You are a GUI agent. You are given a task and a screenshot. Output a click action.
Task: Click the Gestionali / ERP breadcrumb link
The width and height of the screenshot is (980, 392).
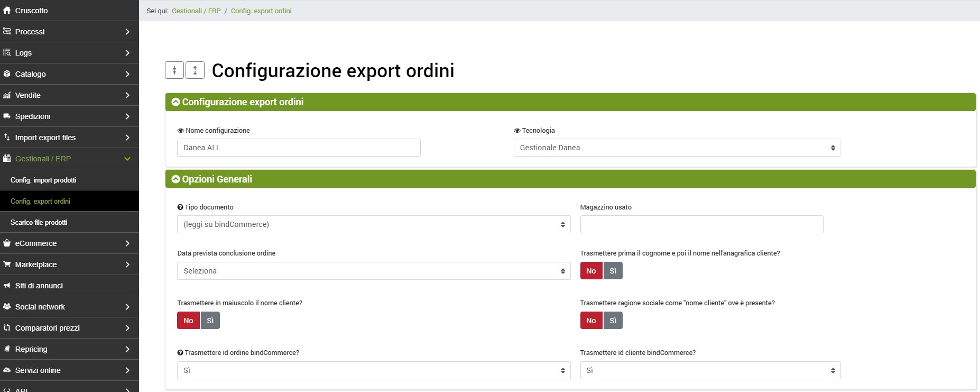(196, 11)
